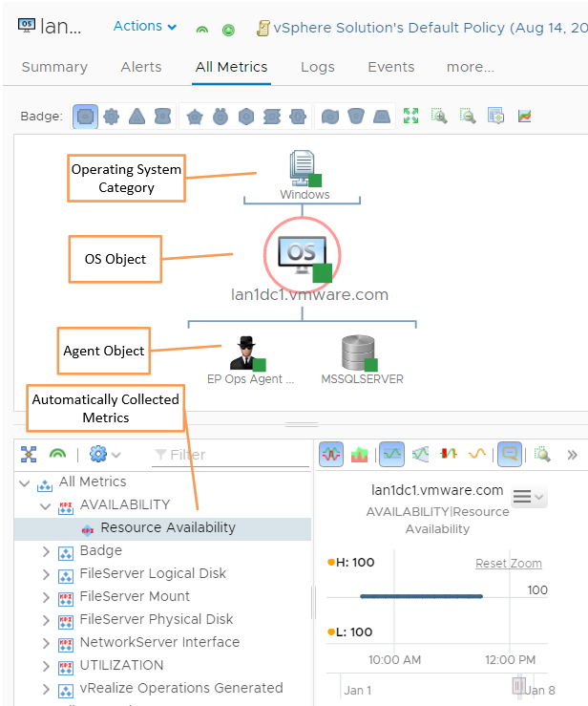Image resolution: width=588 pixels, height=706 pixels.
Task: Select the Resource Availability metric
Action: 163,528
